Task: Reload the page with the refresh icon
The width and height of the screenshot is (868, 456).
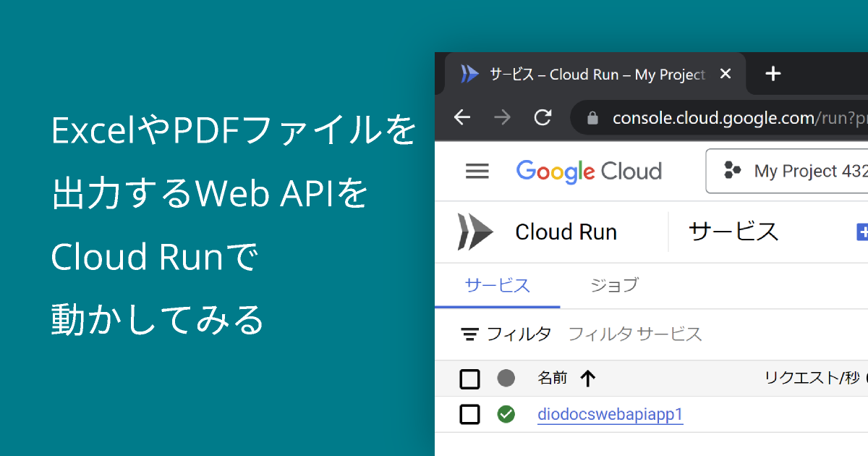Action: click(x=542, y=117)
